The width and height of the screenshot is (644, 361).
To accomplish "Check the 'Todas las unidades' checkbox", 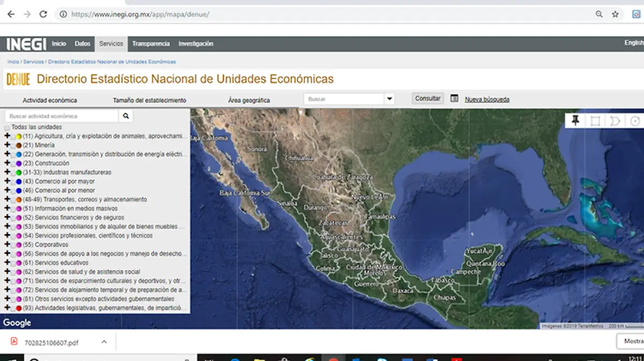I will pos(7,128).
